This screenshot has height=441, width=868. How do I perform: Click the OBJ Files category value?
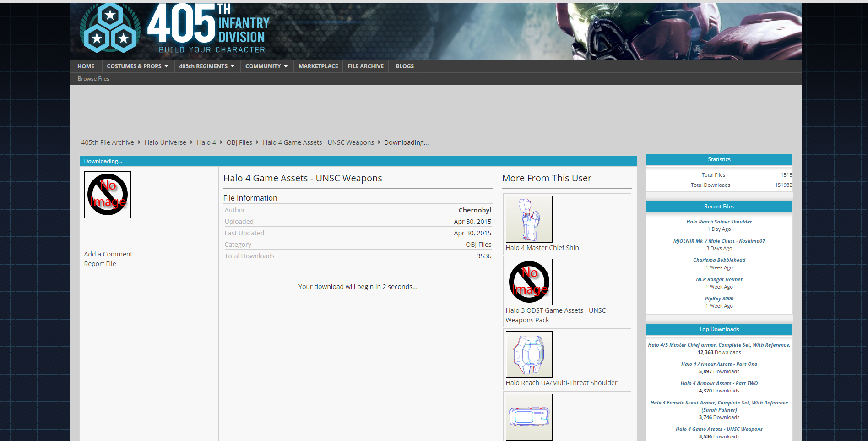coord(478,245)
